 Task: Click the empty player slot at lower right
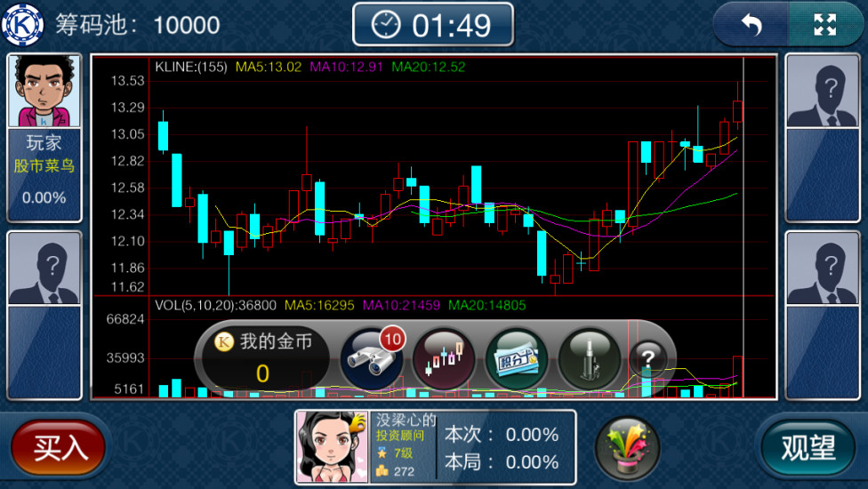click(824, 269)
